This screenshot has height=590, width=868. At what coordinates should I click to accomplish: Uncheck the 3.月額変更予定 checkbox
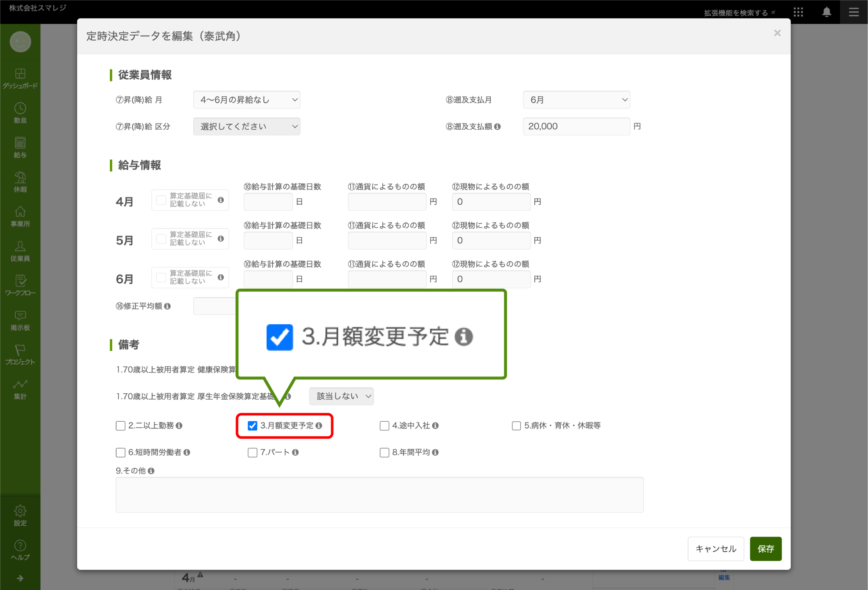[x=252, y=426]
